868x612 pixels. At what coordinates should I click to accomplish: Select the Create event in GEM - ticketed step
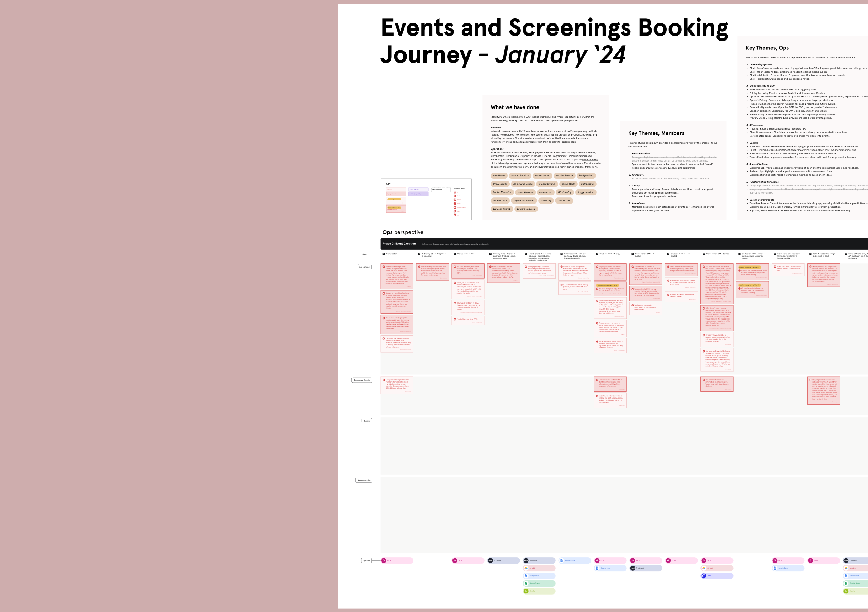pos(718,254)
